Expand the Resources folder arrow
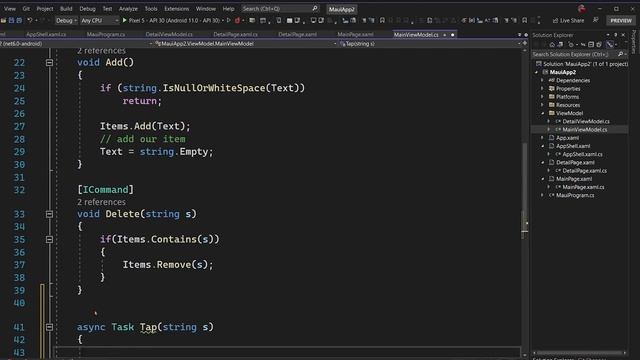This screenshot has height=360, width=640. (542, 105)
